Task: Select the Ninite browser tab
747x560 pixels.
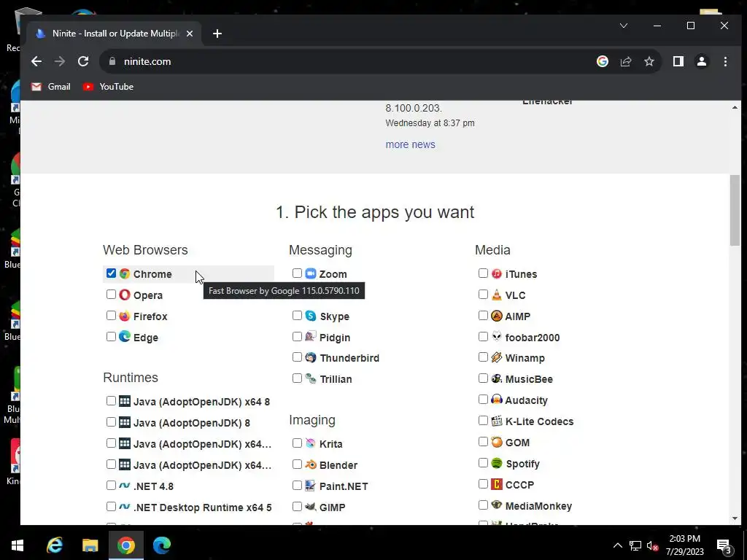Action: click(x=115, y=34)
